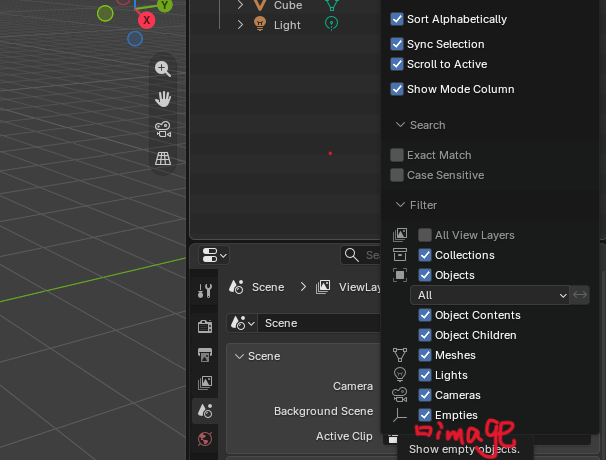
Task: Enable Case Sensitive option
Action: [397, 175]
